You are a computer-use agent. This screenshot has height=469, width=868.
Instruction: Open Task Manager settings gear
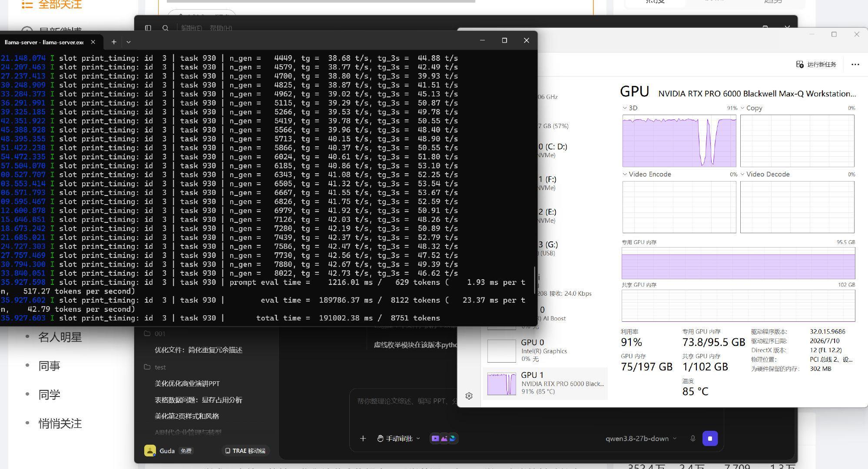pos(469,396)
